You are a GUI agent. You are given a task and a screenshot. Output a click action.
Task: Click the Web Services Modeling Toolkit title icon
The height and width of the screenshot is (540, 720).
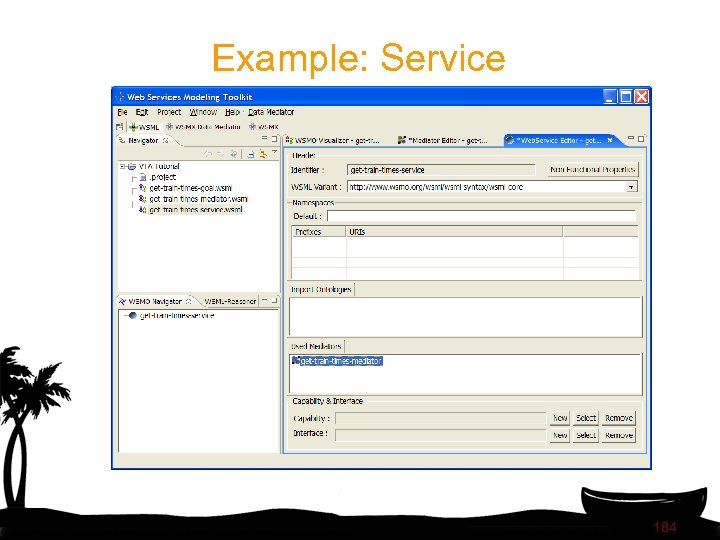(x=120, y=97)
